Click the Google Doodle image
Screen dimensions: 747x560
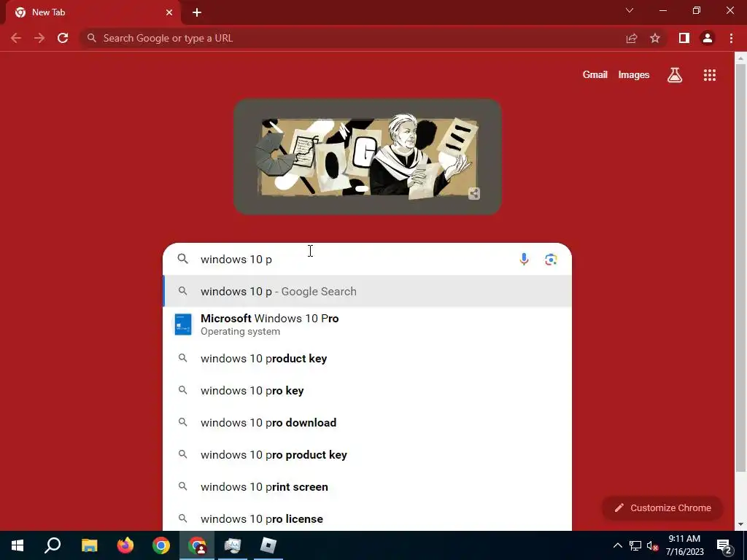coord(368,157)
